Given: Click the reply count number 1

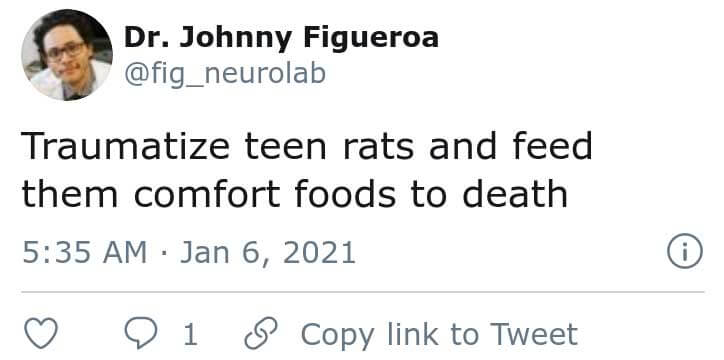Looking at the screenshot, I should (190, 335).
